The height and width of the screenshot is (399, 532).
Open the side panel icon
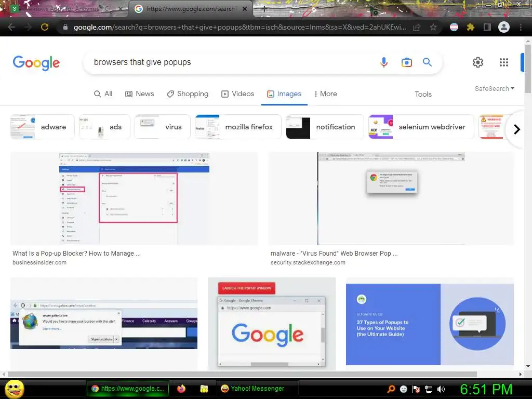[487, 27]
